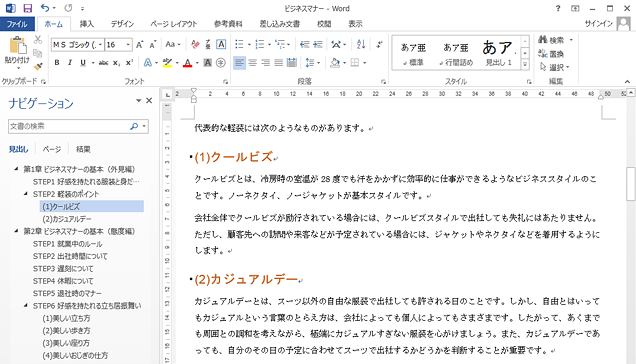The height and width of the screenshot is (364, 636).
Task: Save the document with the floppy icon
Action: 28,8
